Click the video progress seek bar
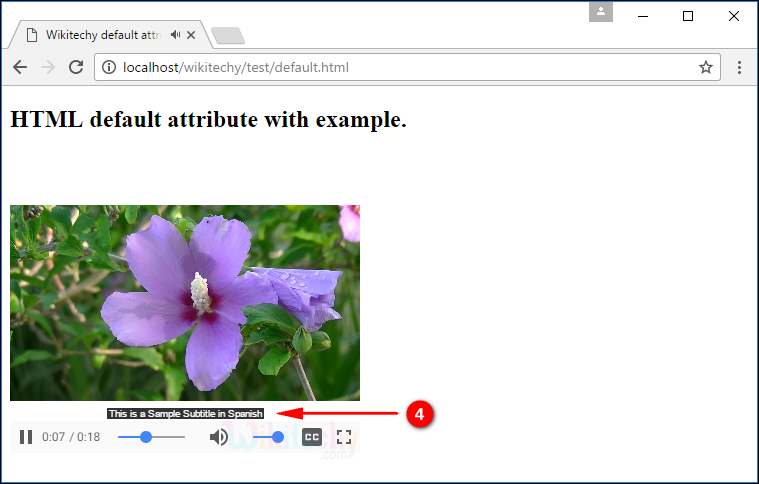759x484 pixels. pos(151,437)
